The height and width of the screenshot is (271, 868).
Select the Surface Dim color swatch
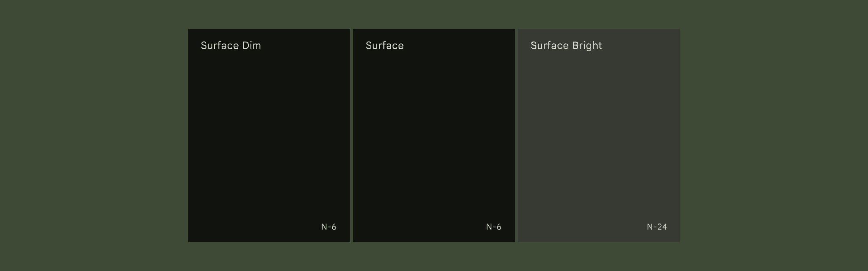[x=269, y=135]
